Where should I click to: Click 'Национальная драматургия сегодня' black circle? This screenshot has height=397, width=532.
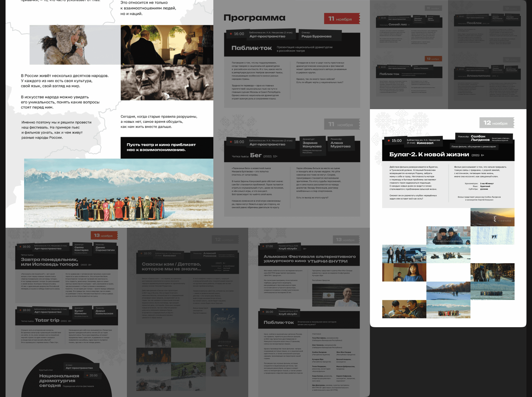point(59,380)
